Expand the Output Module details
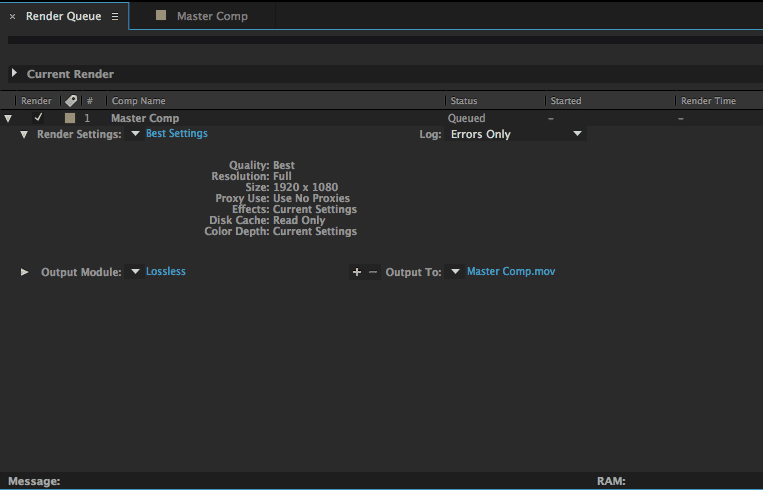The image size is (763, 490). [x=24, y=272]
